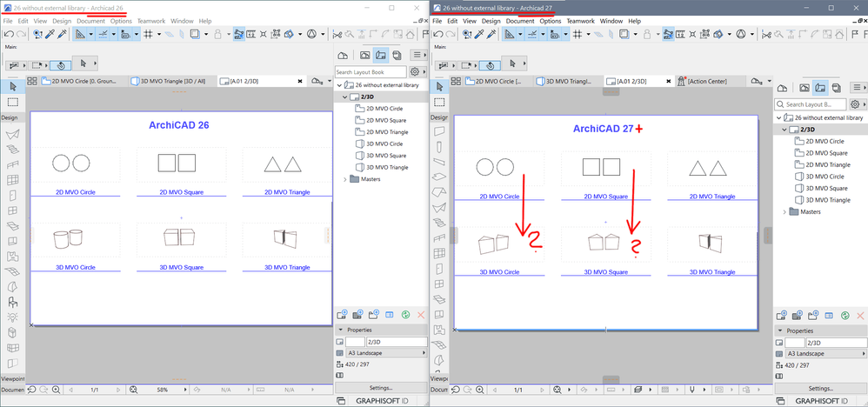
Task: Select Inject Parameters syringe in Archicad 26
Action: pyautogui.click(x=63, y=34)
